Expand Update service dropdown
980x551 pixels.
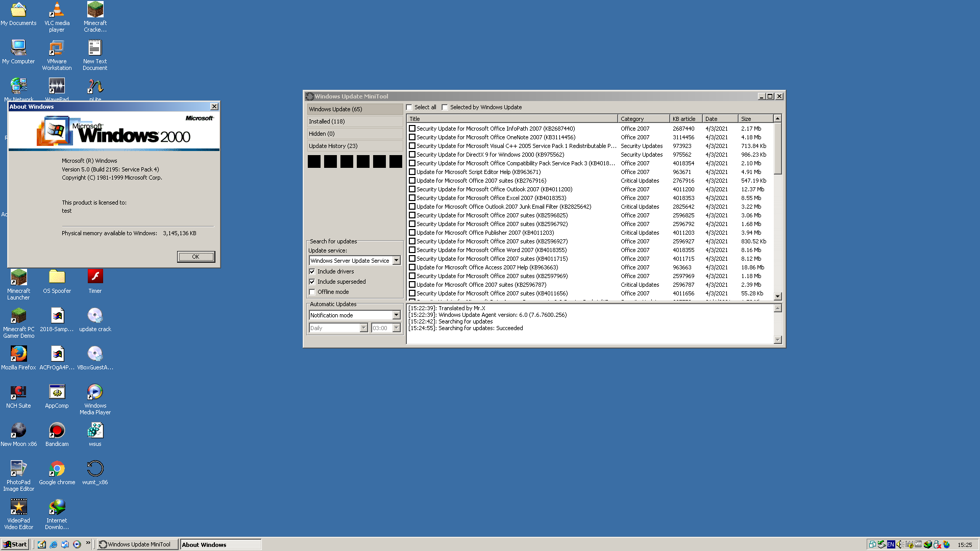pyautogui.click(x=396, y=261)
